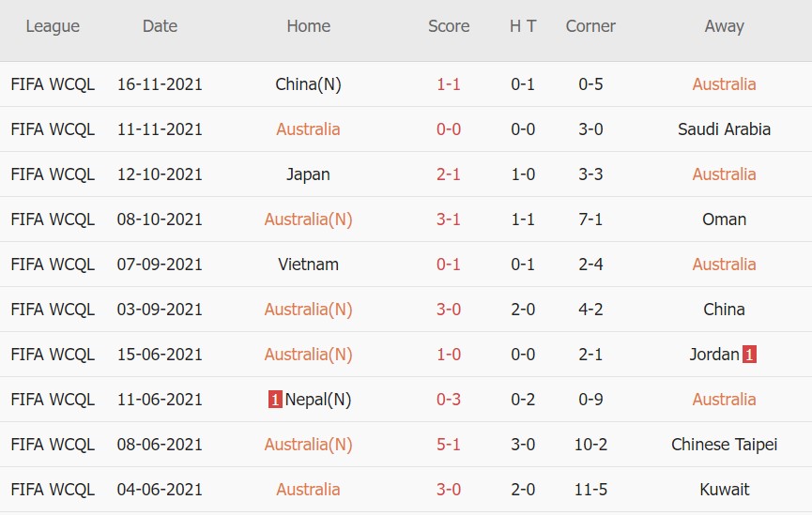The width and height of the screenshot is (812, 515).
Task: Open the 0-3 score for Nepal match
Action: coord(449,400)
